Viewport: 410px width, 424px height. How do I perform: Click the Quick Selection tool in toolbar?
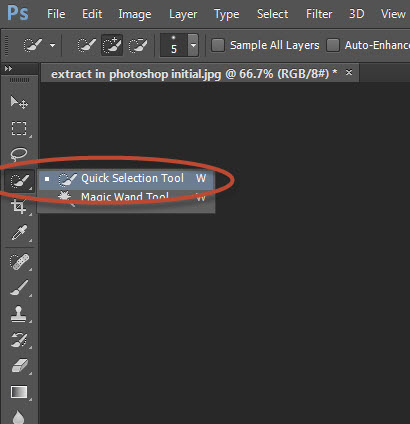pyautogui.click(x=20, y=181)
